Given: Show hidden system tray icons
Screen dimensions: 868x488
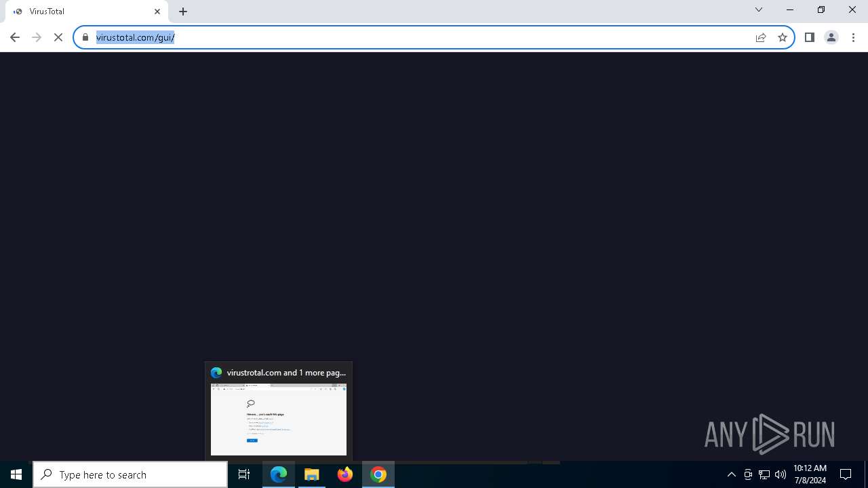Looking at the screenshot, I should 732,474.
